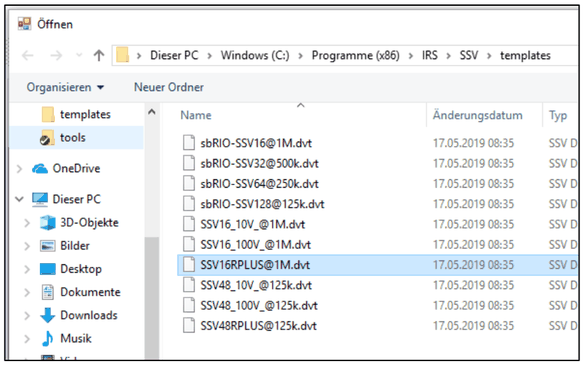Viewport: 584px width, 365px height.
Task: Open Downloads in the sidebar
Action: [89, 315]
